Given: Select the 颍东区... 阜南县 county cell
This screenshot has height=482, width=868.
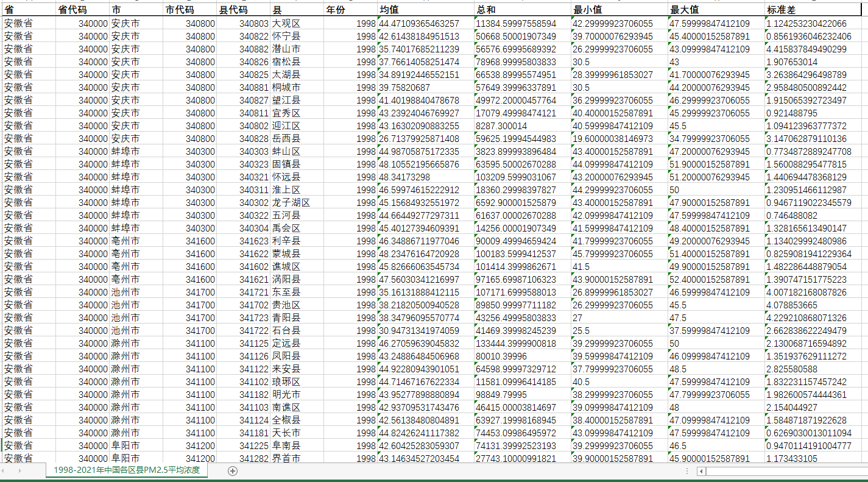Looking at the screenshot, I should click(x=297, y=445).
